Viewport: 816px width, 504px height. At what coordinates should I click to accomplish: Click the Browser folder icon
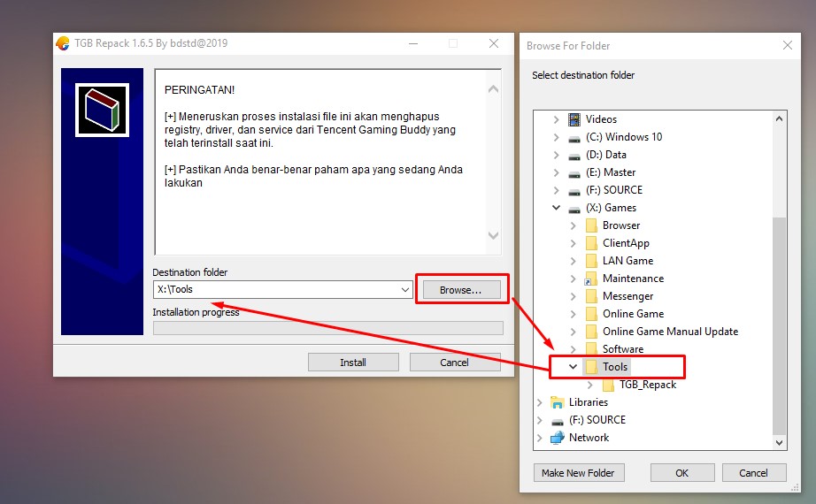coord(591,225)
